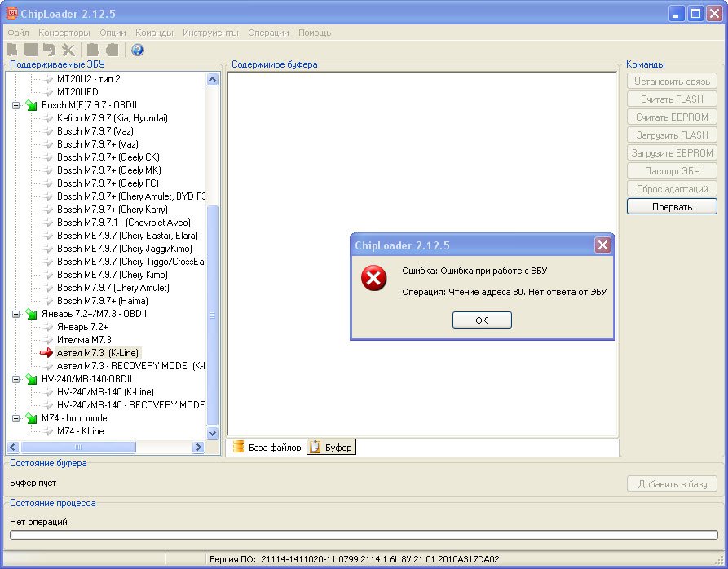
Task: Open the Инструменты menu
Action: pos(210,33)
